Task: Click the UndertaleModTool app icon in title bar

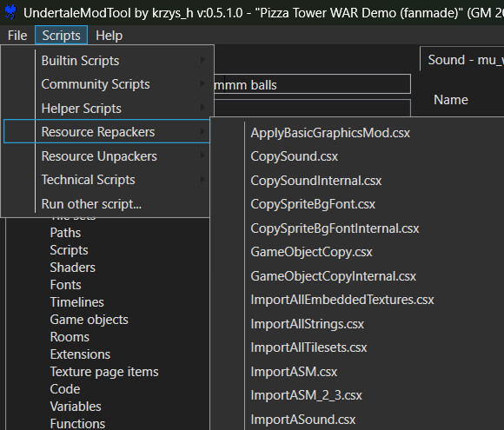Action: pyautogui.click(x=10, y=12)
